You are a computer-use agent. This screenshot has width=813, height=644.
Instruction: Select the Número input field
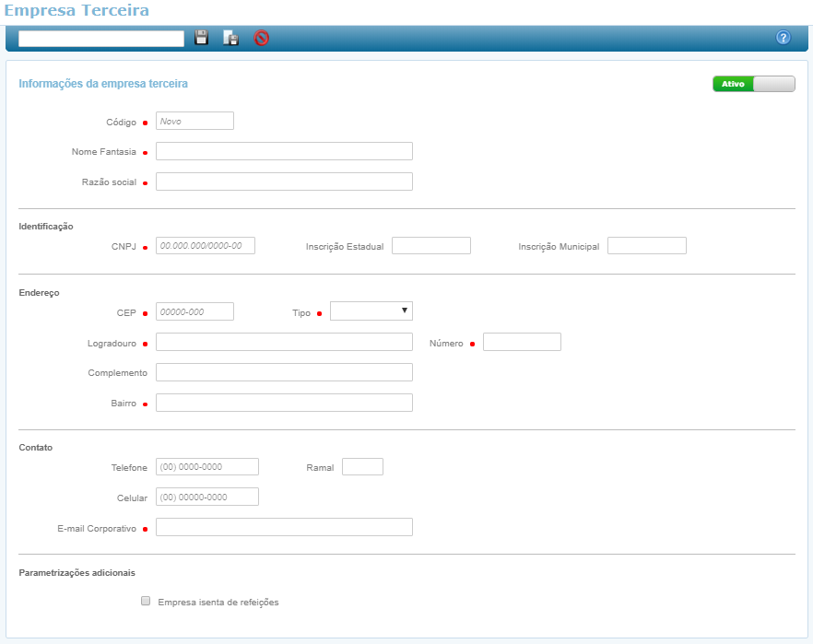522,342
